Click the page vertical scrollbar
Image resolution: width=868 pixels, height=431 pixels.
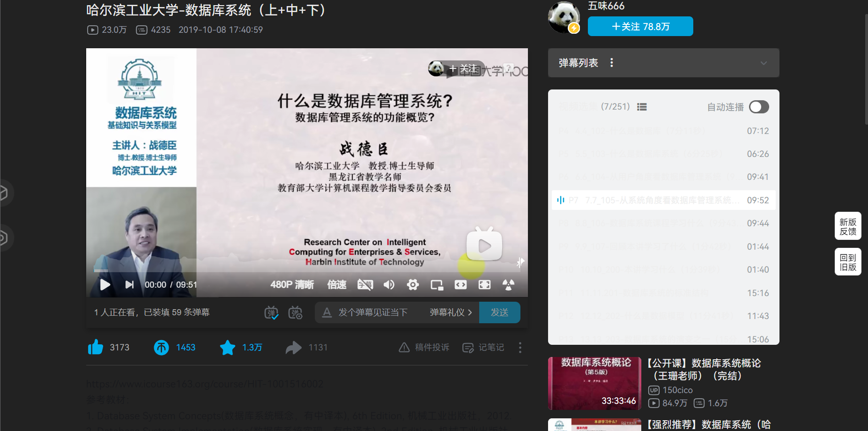[866, 69]
